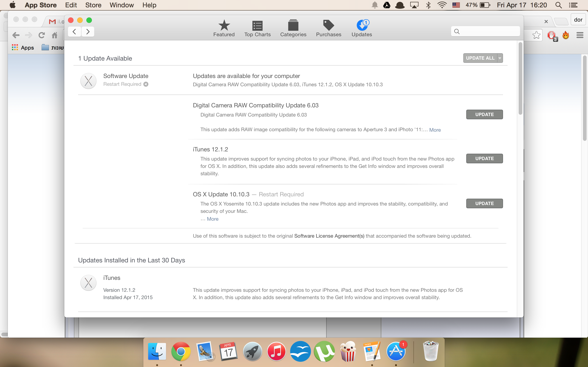Image resolution: width=588 pixels, height=367 pixels.
Task: Open the Store menu
Action: tap(93, 5)
